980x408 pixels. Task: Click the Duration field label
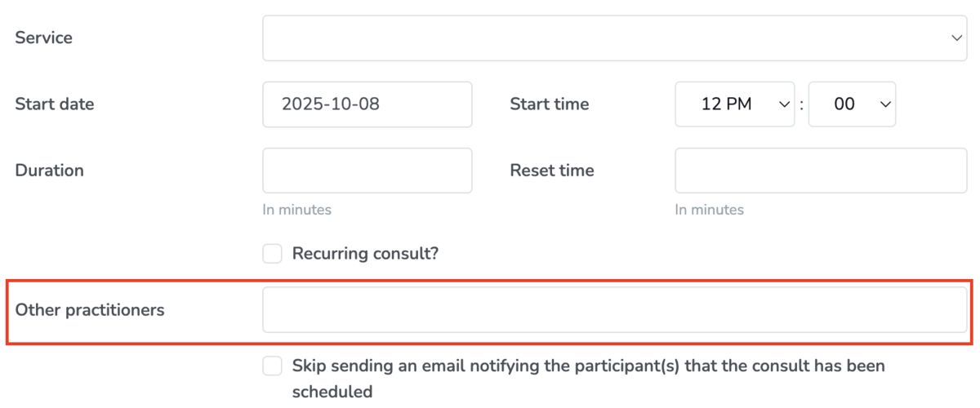click(49, 171)
